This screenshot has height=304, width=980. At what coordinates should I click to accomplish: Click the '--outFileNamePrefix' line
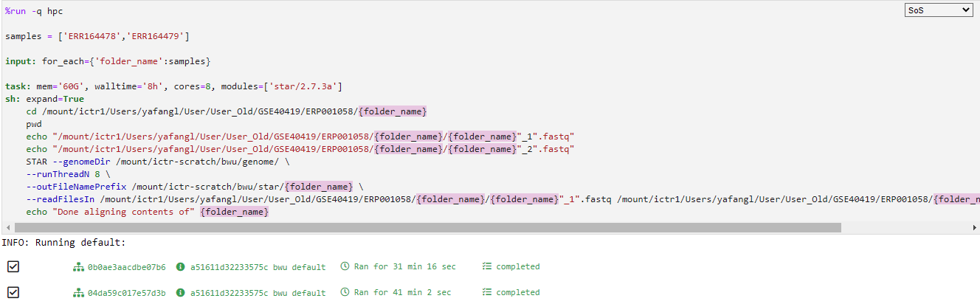click(195, 187)
